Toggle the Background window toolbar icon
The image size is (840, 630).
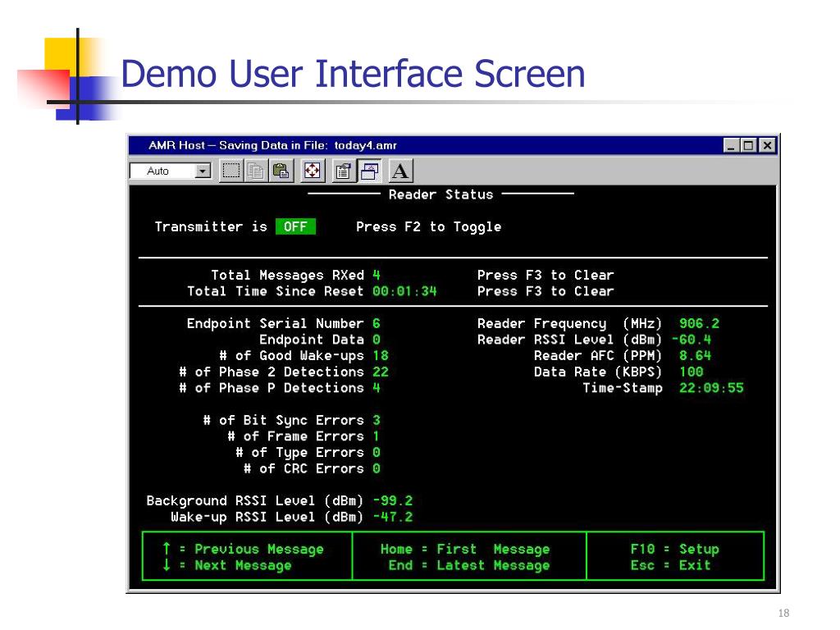369,171
